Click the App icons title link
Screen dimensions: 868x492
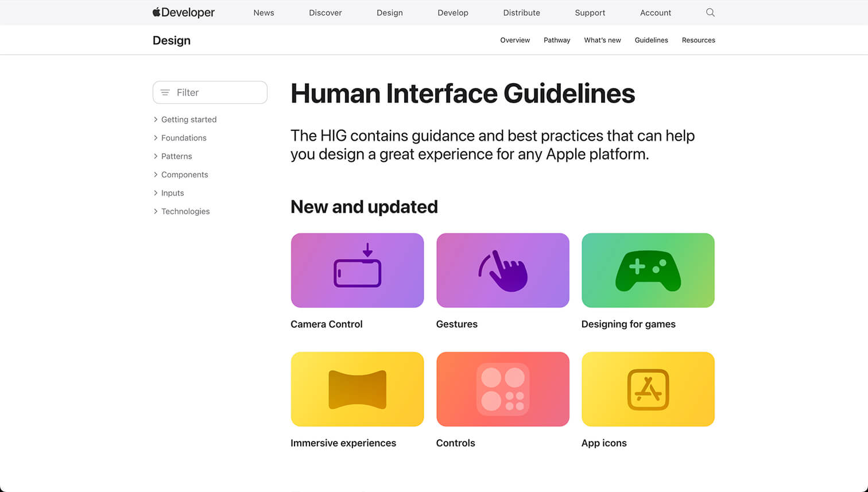click(604, 443)
